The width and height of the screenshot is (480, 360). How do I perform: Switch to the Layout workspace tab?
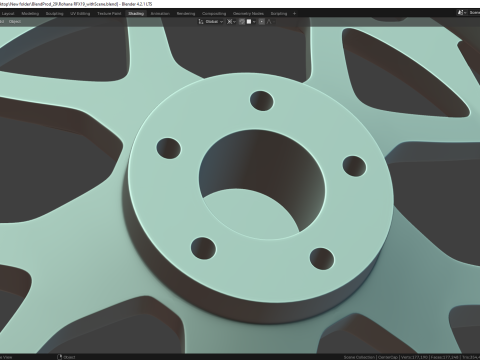click(8, 14)
